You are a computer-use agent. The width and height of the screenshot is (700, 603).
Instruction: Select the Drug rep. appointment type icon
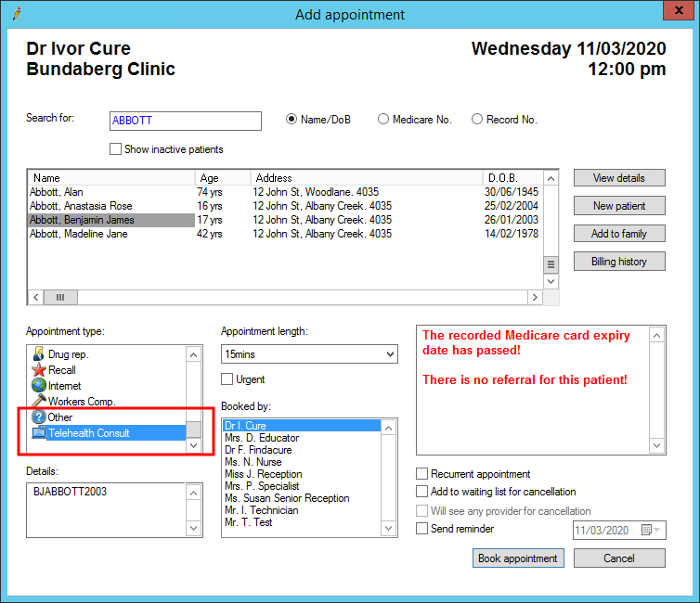pos(39,354)
